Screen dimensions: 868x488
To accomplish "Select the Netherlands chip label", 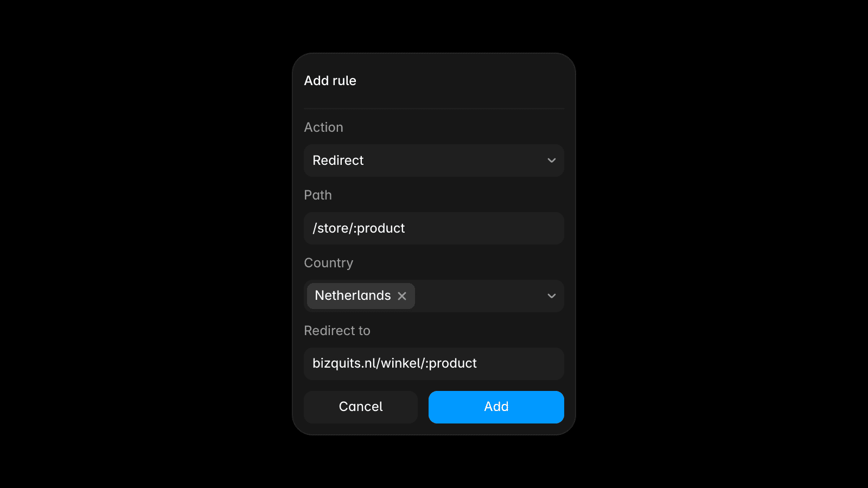I will coord(353,296).
